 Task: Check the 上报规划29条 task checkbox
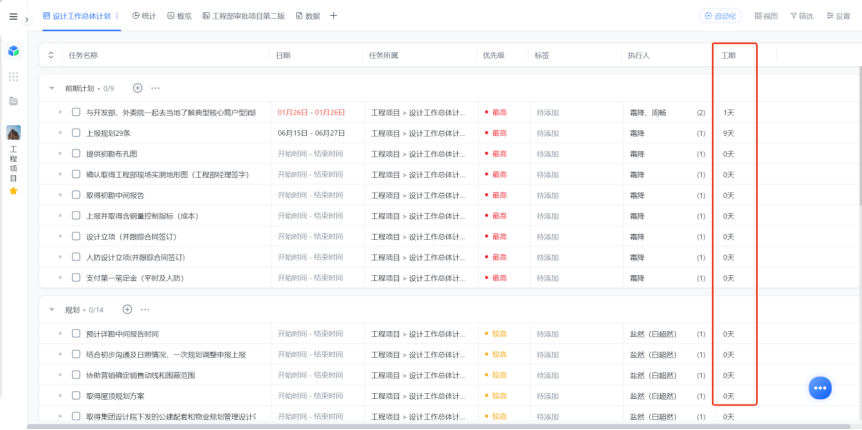pos(76,133)
